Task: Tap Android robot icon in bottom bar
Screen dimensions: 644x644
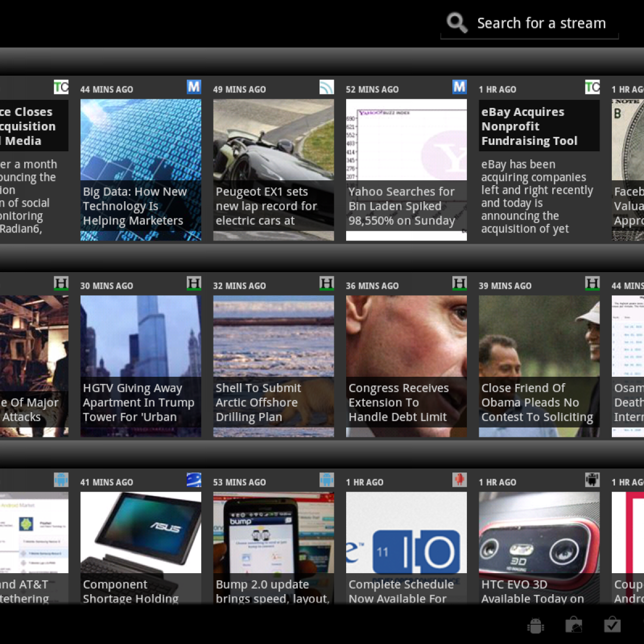Action: 536,625
